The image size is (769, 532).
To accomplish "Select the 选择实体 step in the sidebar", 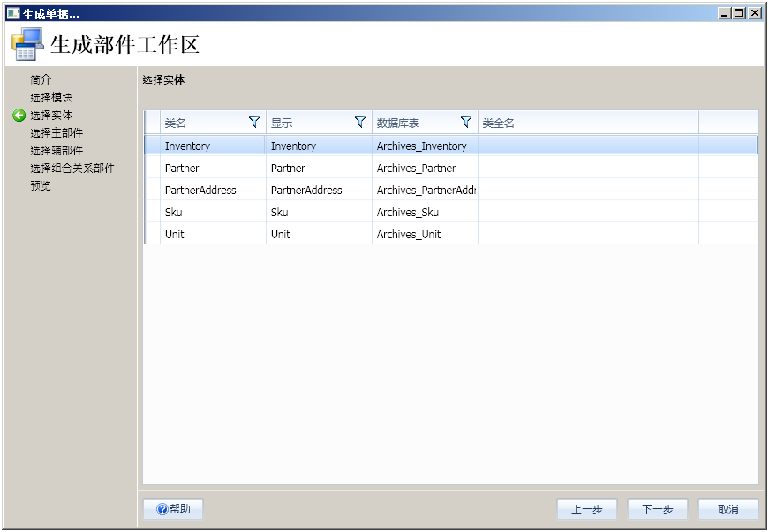I will tap(51, 115).
